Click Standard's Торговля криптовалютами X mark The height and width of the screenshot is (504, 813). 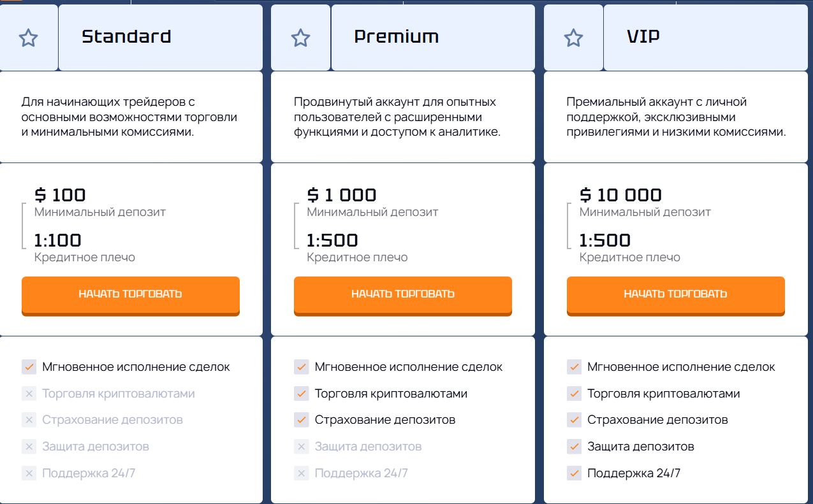tap(29, 394)
